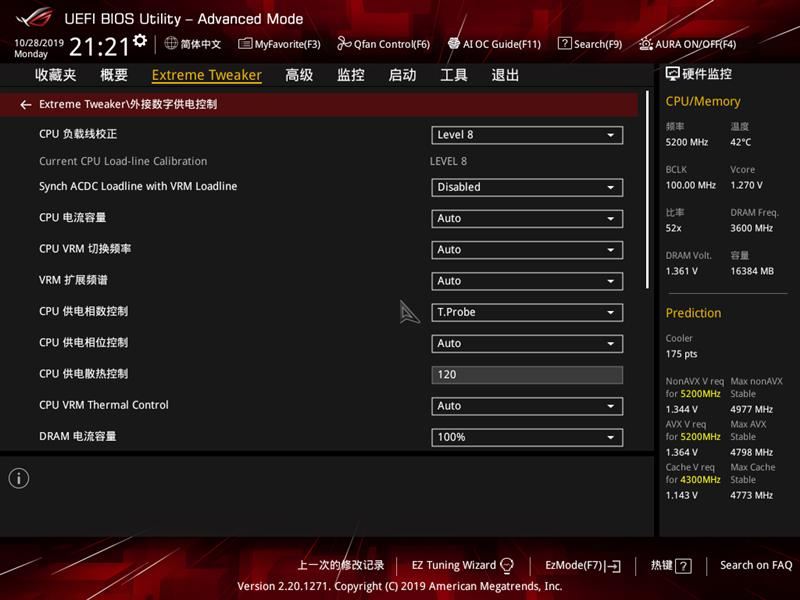
Task: Open CPU VRM Thermal Control dropdown
Action: pos(527,406)
